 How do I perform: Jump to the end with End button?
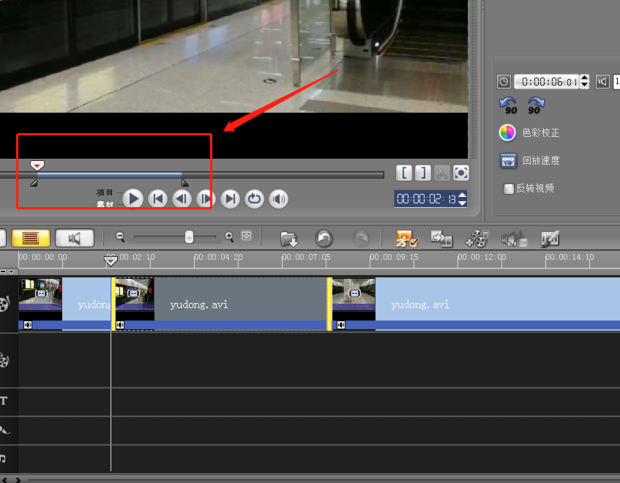point(230,199)
